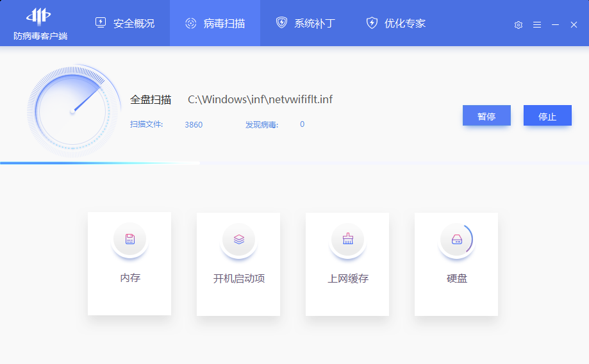Screen dimensions: 589x364
Task: Pause the scan with 暂停 button
Action: (486, 116)
